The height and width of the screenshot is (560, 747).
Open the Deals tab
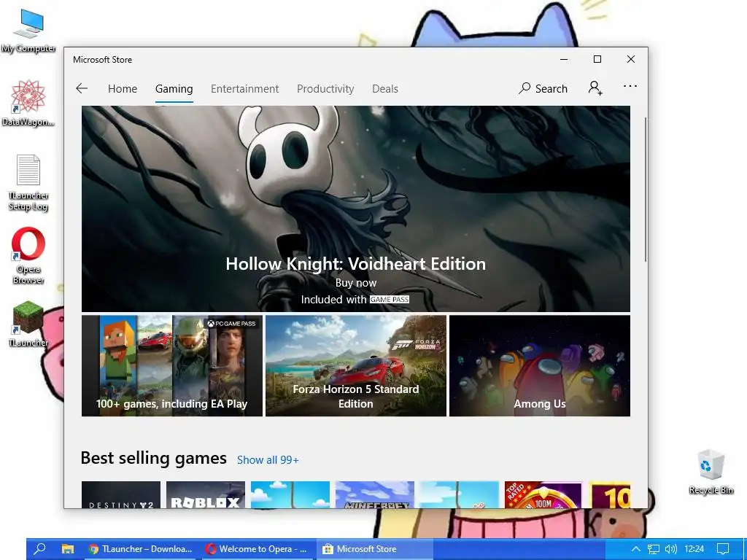(385, 89)
